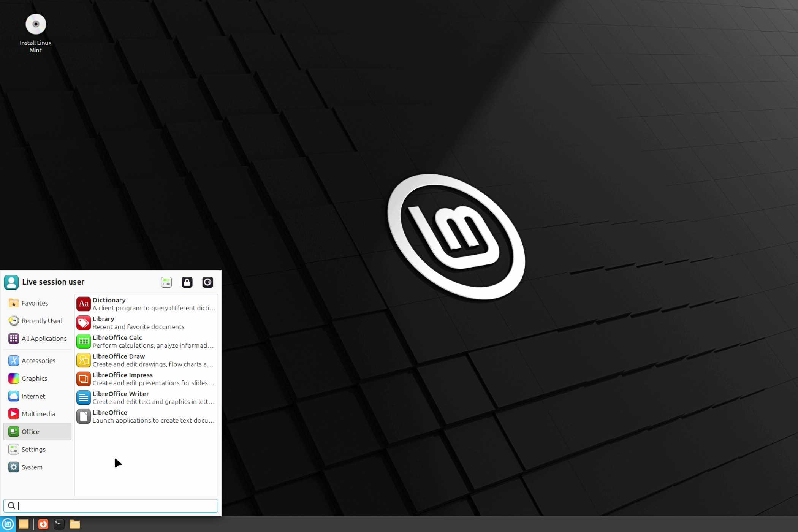Select the Favorites category
798x532 pixels.
(37, 303)
